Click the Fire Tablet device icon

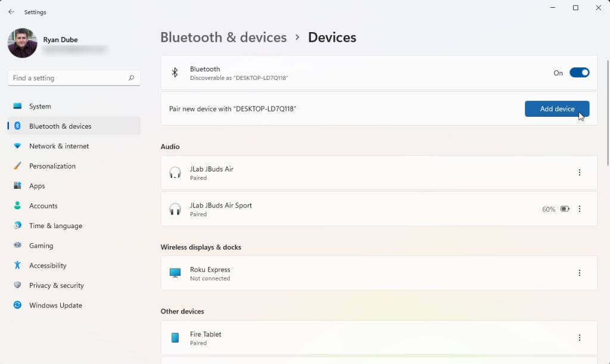tap(175, 338)
